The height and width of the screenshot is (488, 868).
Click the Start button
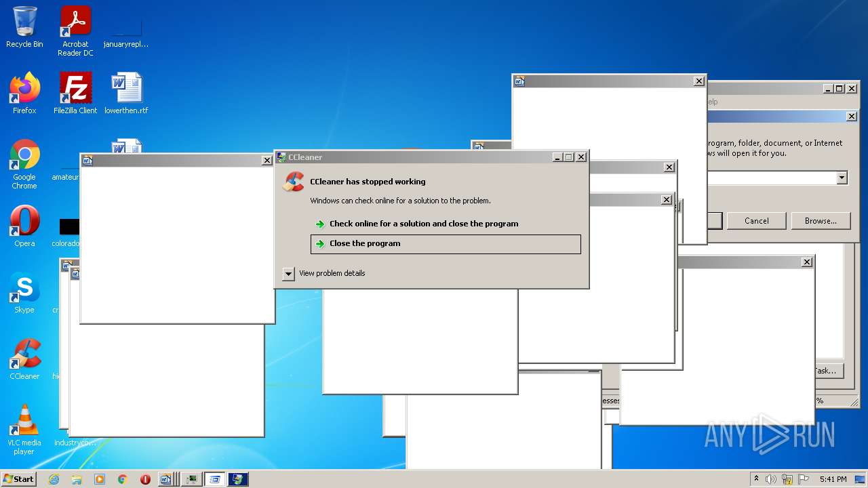tap(19, 479)
